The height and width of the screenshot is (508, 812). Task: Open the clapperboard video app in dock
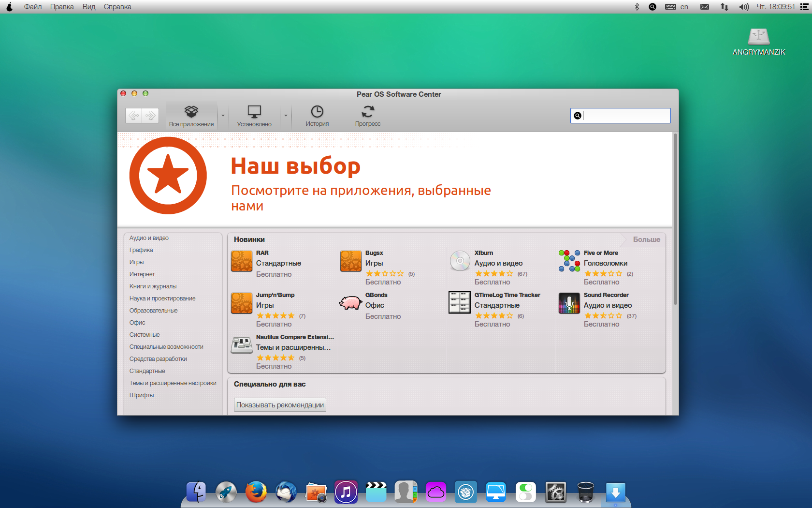point(376,493)
